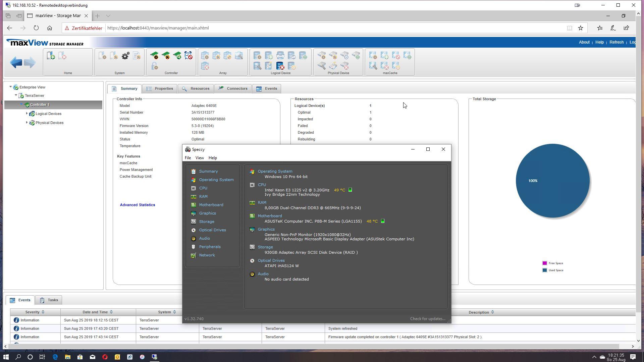Click the rescan controller icon with magnifier
The height and width of the screenshot is (362, 644).
coord(177,56)
